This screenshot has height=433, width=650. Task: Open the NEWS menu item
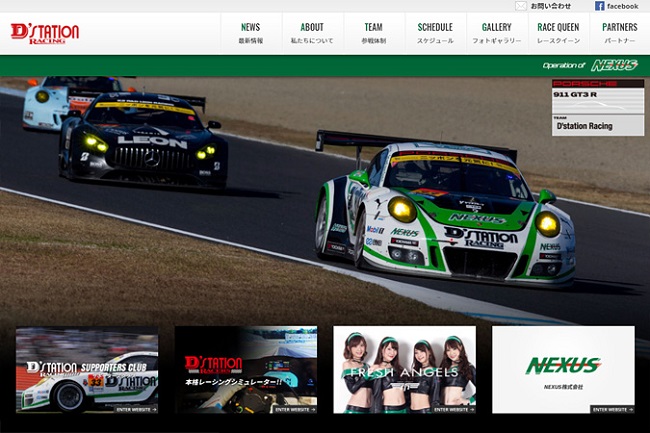(251, 33)
